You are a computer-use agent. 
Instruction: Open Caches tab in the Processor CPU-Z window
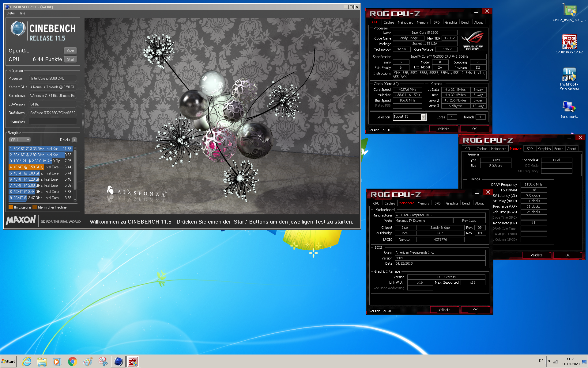pos(389,22)
